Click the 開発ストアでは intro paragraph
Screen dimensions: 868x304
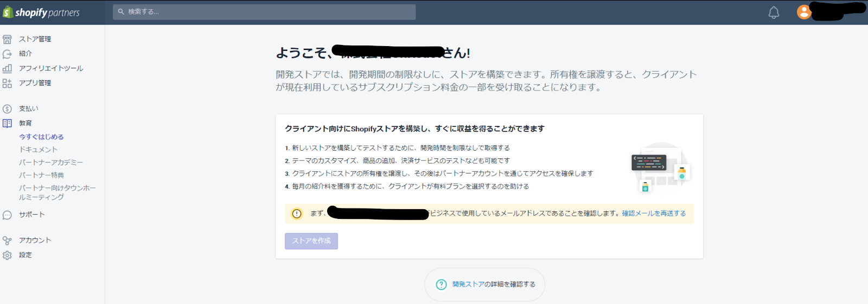[486, 81]
